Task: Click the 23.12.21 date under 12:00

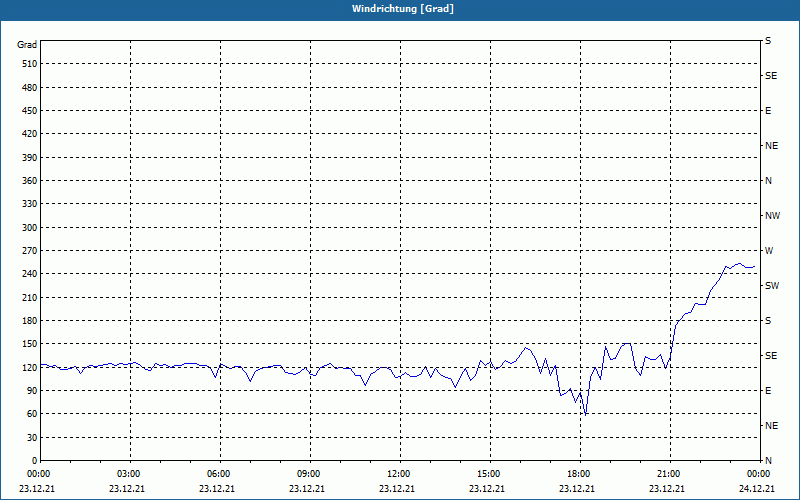Action: point(396,489)
